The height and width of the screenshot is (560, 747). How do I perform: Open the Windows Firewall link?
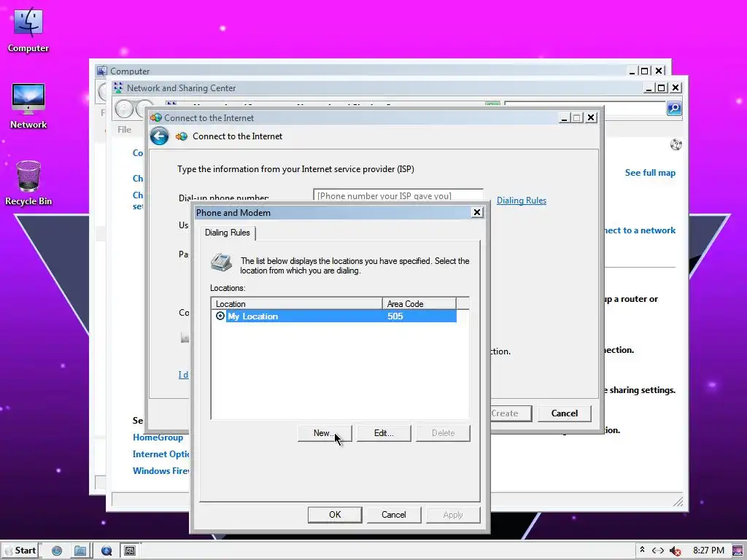[161, 471]
